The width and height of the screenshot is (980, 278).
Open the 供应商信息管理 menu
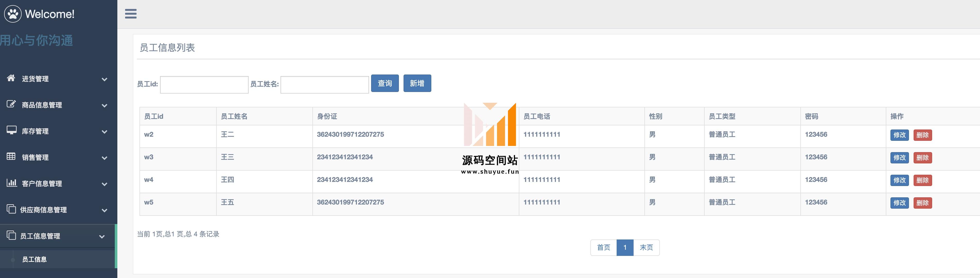[59, 210]
